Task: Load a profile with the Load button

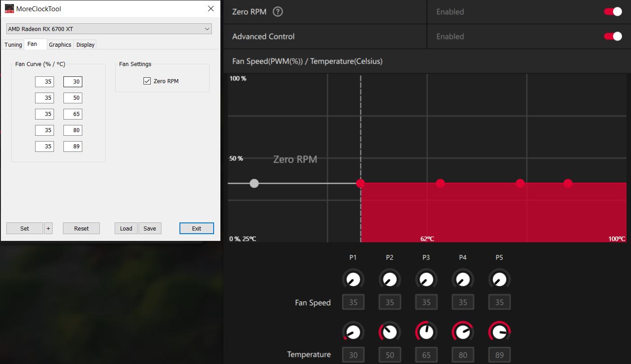Action: (x=126, y=228)
